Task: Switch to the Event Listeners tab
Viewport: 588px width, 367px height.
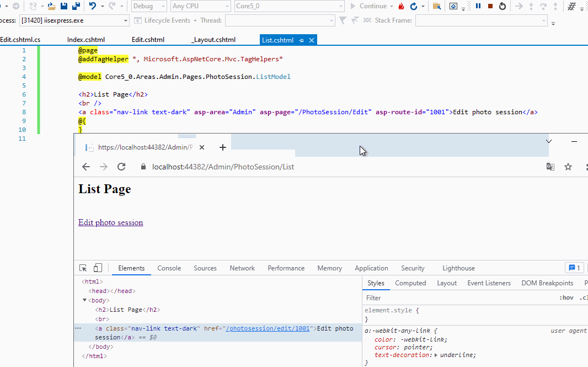Action: (x=489, y=283)
